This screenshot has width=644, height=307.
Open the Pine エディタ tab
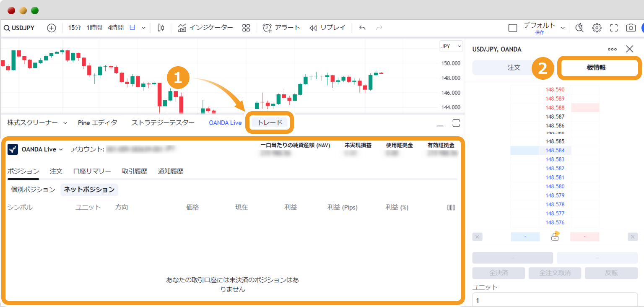pyautogui.click(x=98, y=123)
